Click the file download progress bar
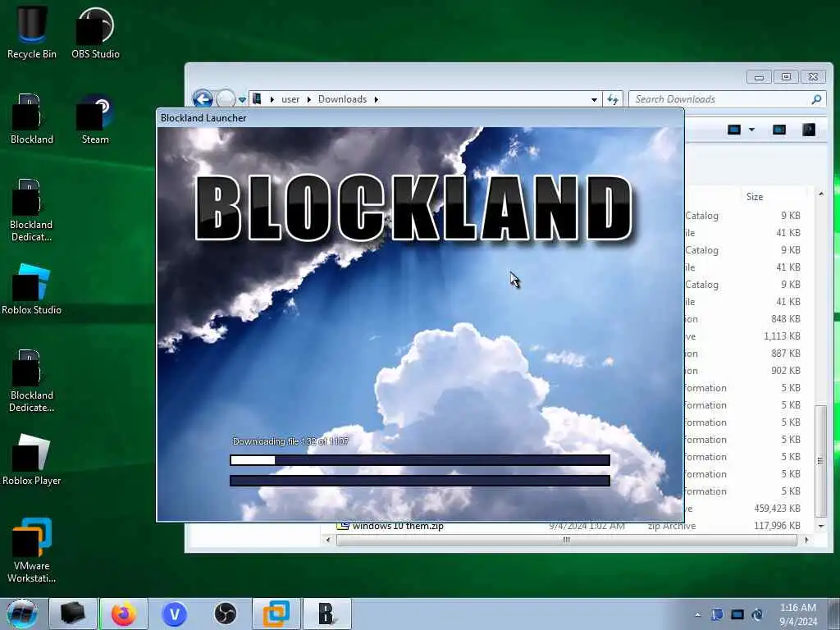The image size is (840, 630). [x=420, y=460]
